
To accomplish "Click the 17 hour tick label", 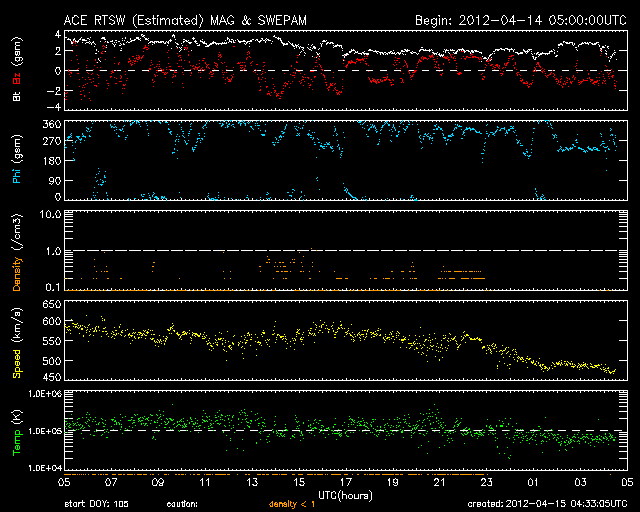I will point(346,482).
